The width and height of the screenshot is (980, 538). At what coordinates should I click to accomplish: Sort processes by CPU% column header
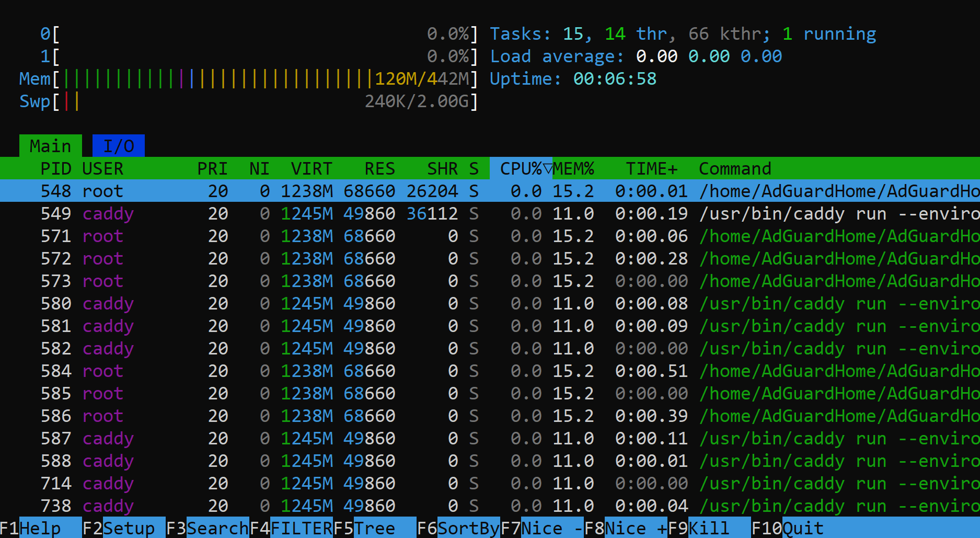point(521,168)
